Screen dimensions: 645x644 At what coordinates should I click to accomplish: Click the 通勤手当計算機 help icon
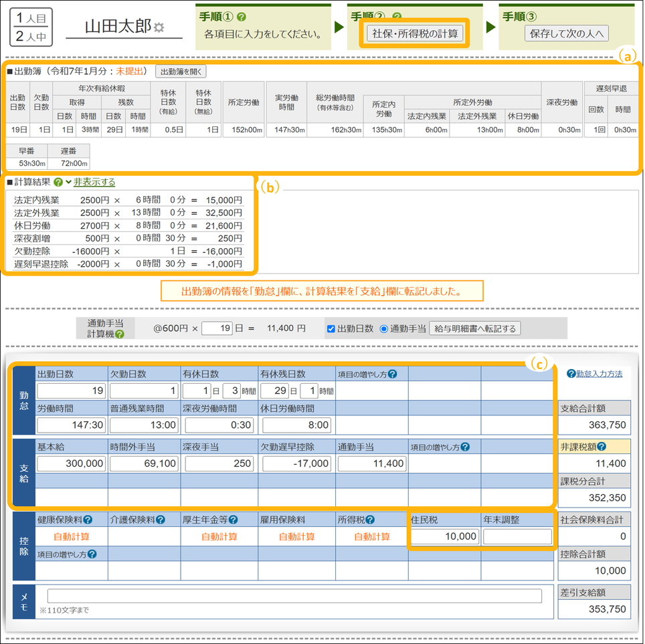[x=119, y=334]
